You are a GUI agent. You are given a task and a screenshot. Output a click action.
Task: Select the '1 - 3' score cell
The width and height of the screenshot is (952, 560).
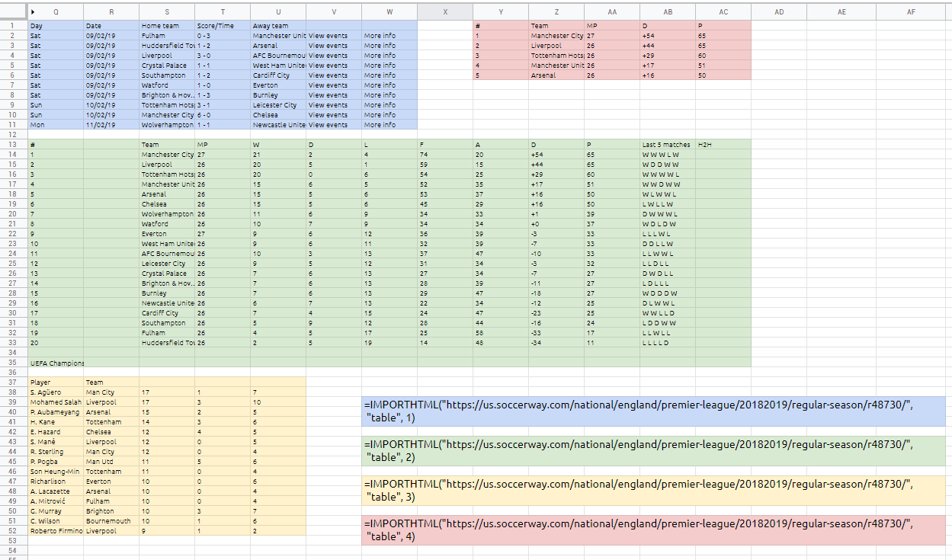click(223, 94)
